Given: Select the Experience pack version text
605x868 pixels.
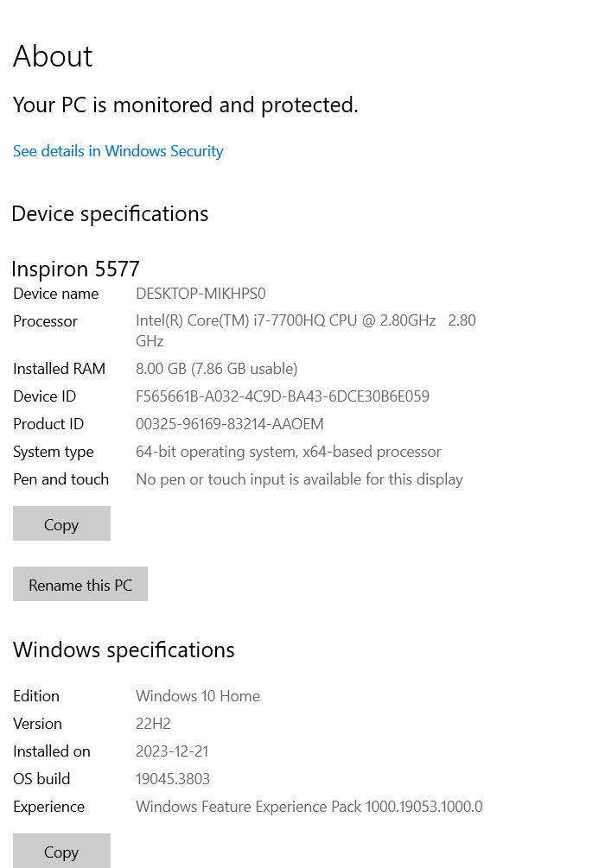Looking at the screenshot, I should pyautogui.click(x=309, y=806).
